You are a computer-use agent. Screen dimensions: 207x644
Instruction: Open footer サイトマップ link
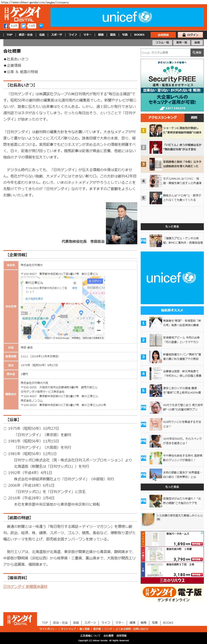68,629
